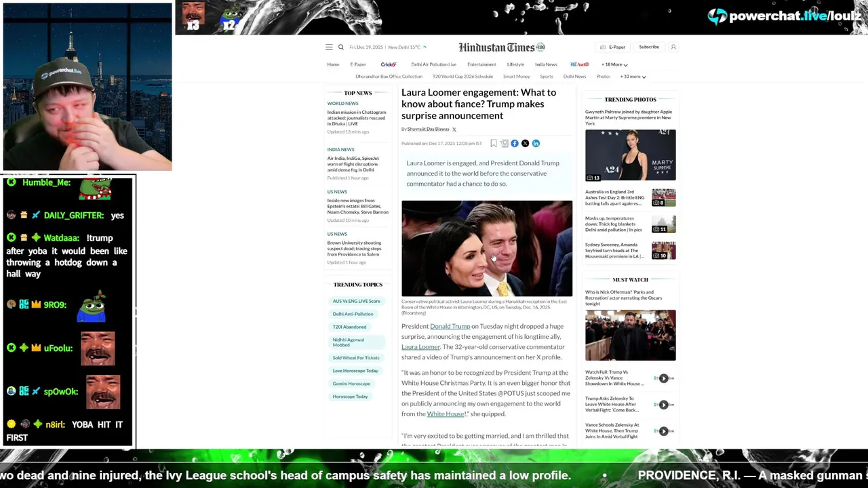The width and height of the screenshot is (868, 488).
Task: Open Dhurandhar Box Office Collection link
Action: [389, 77]
